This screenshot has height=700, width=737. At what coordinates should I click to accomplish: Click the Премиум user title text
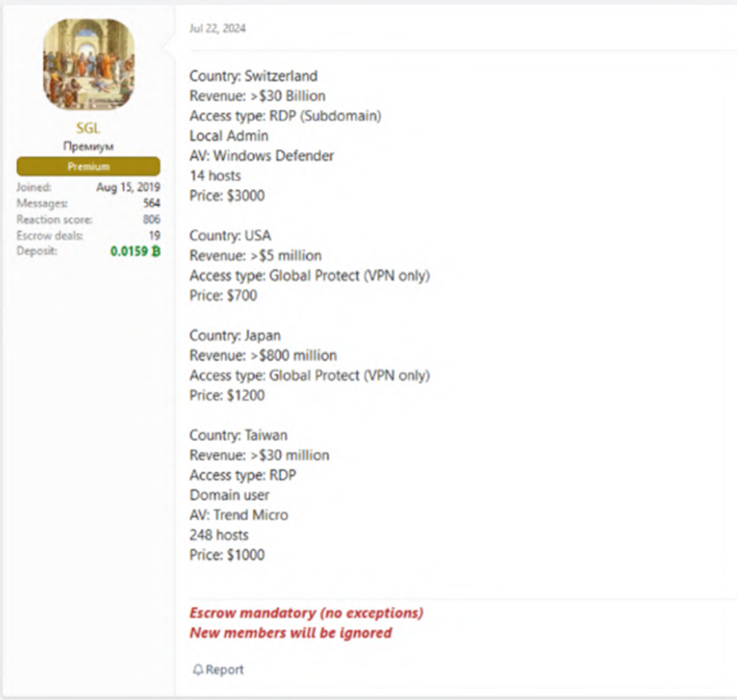(88, 147)
